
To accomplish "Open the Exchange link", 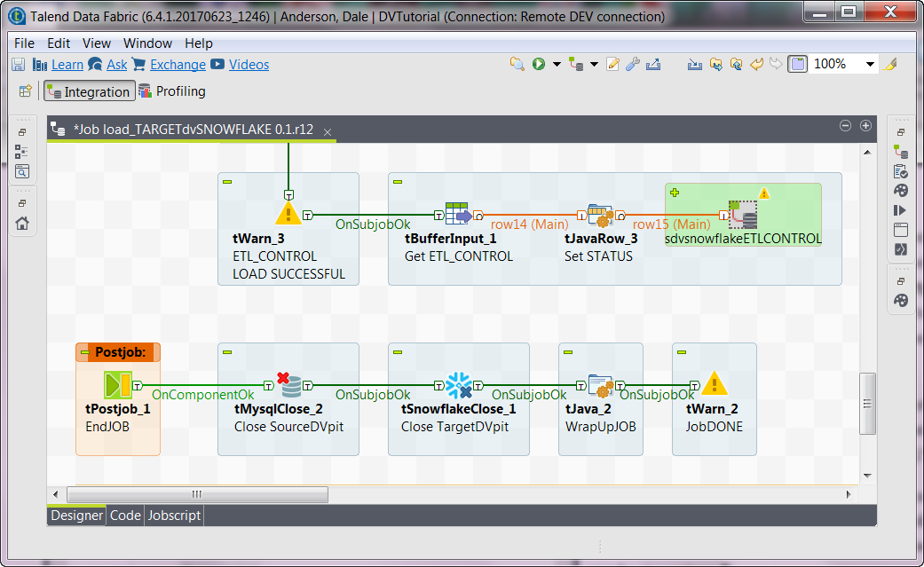I will [178, 65].
